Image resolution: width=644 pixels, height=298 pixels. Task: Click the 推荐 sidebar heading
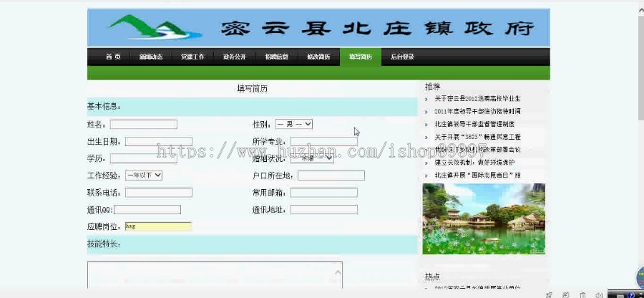(432, 86)
